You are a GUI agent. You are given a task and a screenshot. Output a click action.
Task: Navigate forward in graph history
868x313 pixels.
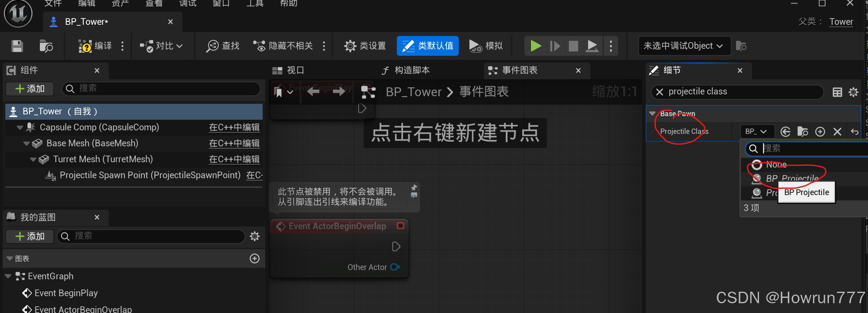tap(339, 92)
